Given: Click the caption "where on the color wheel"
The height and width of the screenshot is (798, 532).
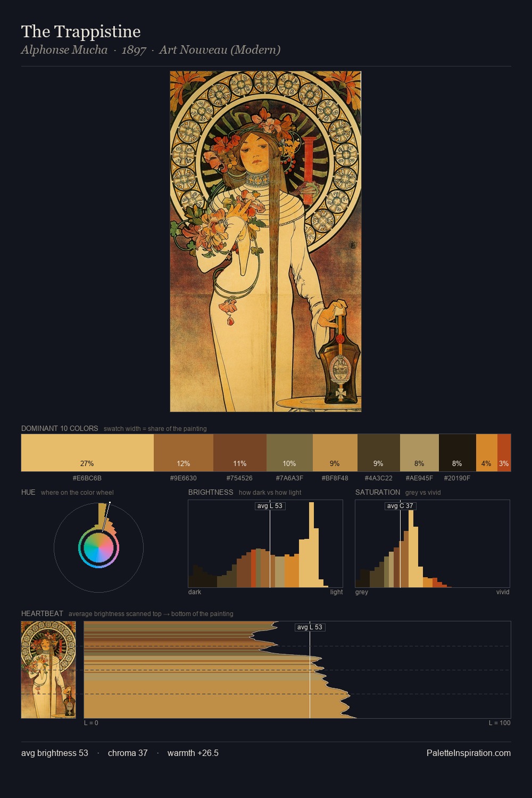Looking at the screenshot, I should 77,493.
